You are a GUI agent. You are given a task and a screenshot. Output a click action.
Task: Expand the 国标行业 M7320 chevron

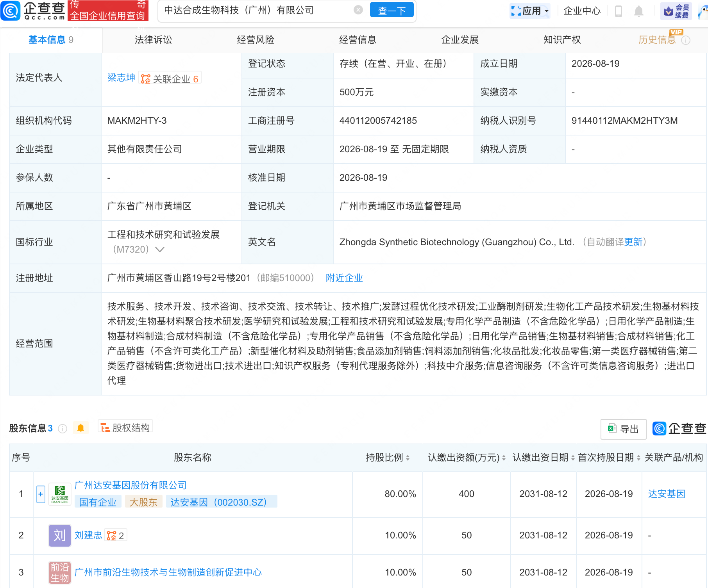pos(159,249)
